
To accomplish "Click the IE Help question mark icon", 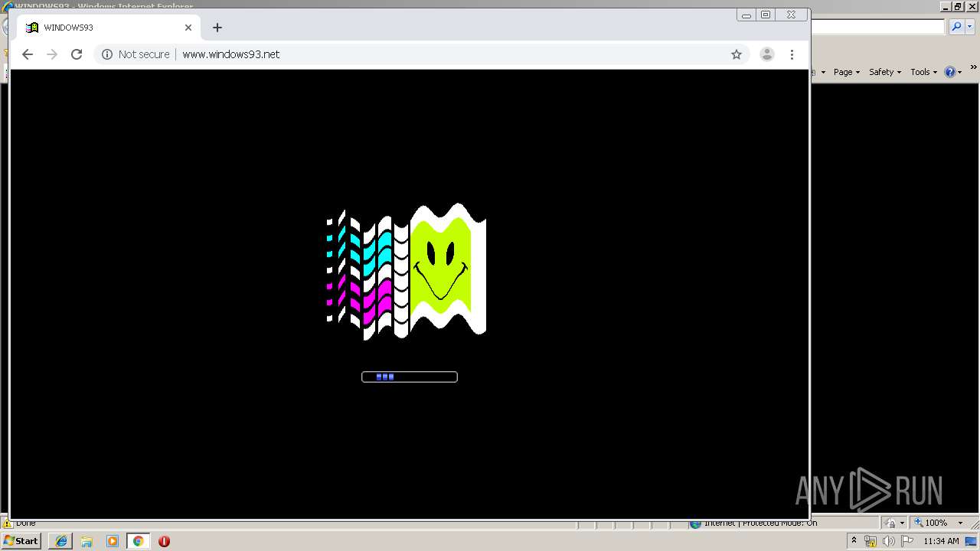I will 950,72.
